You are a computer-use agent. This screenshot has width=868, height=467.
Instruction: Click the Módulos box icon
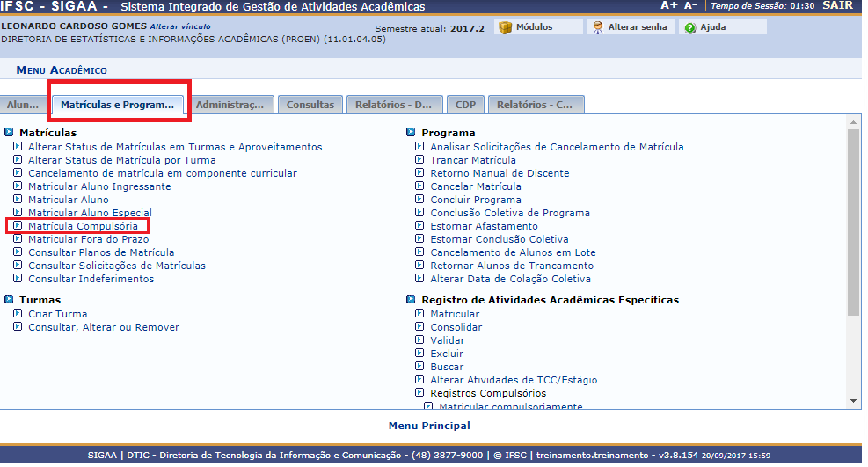pyautogui.click(x=505, y=27)
